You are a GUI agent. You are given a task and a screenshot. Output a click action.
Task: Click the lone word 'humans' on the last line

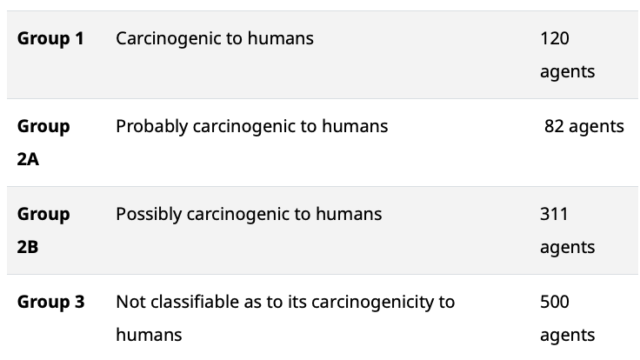[149, 335]
